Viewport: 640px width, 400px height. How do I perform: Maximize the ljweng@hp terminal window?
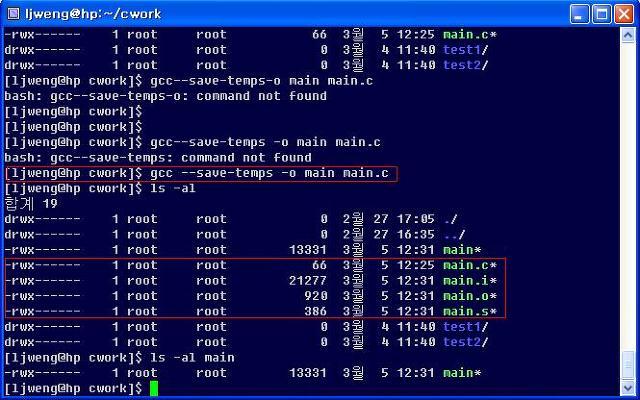pyautogui.click(x=602, y=14)
